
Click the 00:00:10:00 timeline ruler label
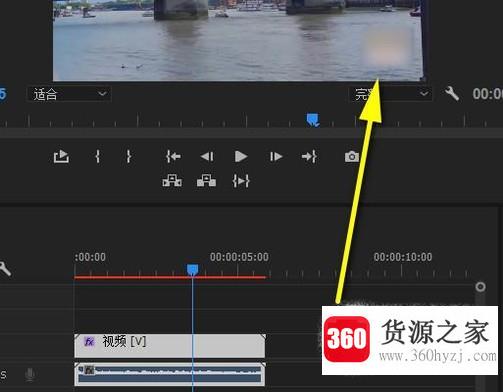pyautogui.click(x=403, y=257)
